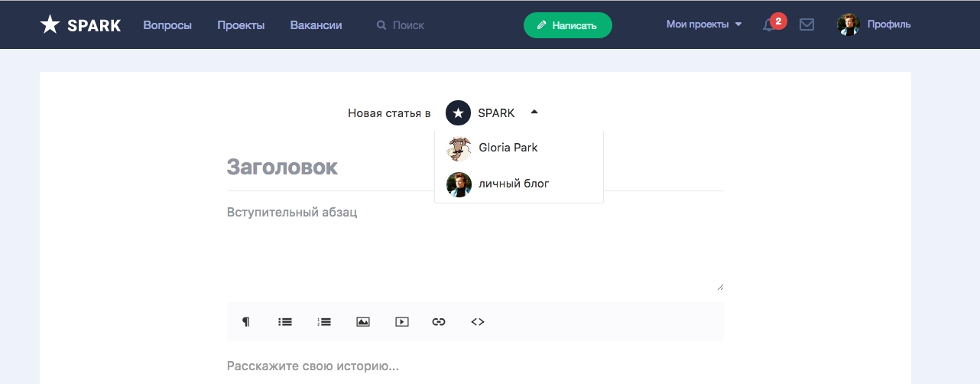Select Gloria Park from the blog list
This screenshot has width=980, height=384.
pos(519,148)
